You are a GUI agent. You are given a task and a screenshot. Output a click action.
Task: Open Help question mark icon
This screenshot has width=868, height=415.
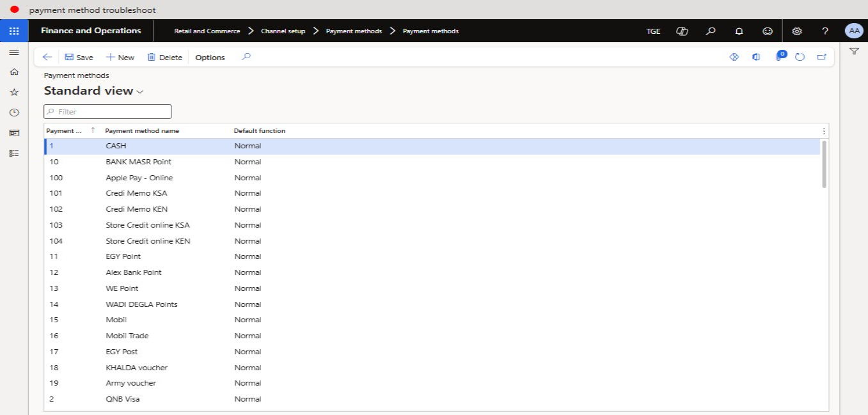click(825, 31)
